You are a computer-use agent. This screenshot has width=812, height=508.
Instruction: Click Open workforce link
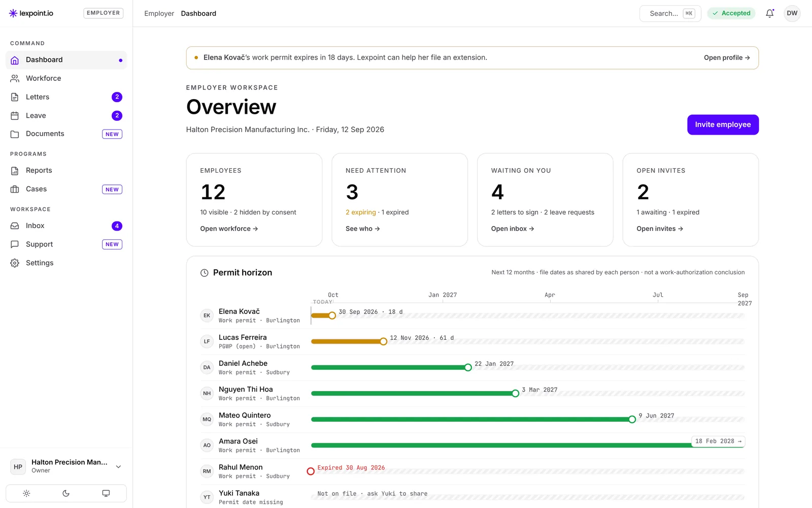(229, 229)
